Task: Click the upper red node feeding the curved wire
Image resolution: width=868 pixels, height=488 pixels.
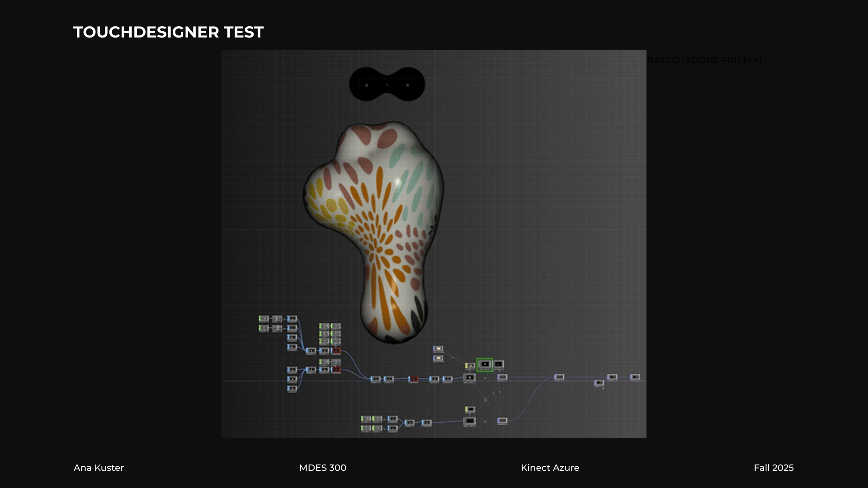Action: click(x=336, y=351)
